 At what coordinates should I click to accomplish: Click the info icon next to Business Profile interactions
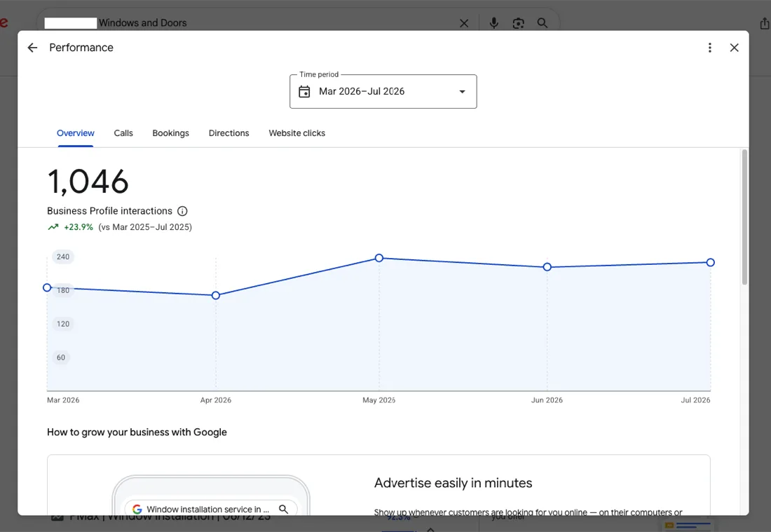click(182, 211)
